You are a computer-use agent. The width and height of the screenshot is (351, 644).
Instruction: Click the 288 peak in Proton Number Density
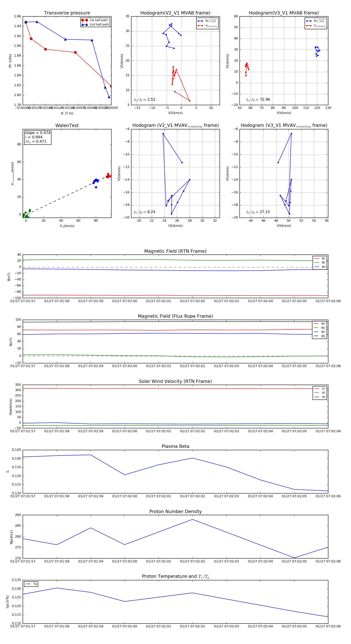[192, 519]
